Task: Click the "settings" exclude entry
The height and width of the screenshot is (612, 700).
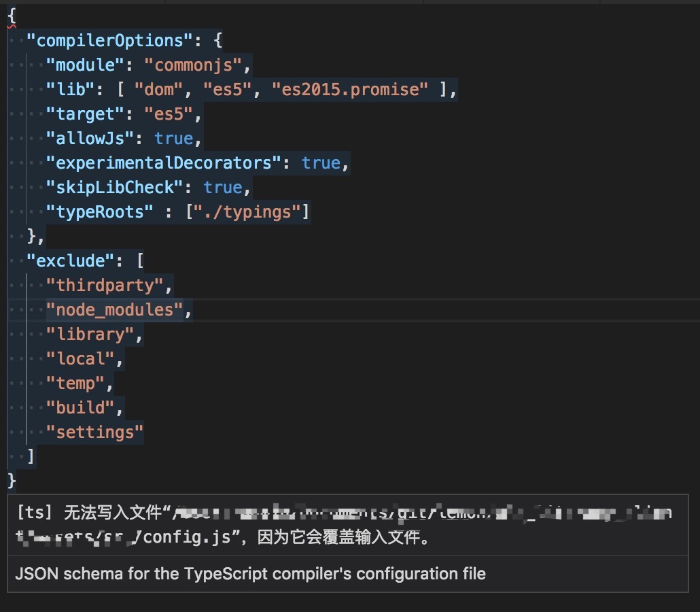Action: [x=95, y=432]
